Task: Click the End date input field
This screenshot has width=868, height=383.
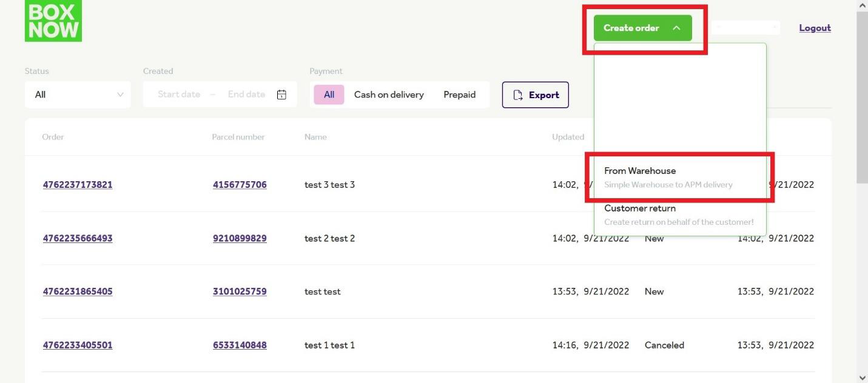Action: [246, 95]
